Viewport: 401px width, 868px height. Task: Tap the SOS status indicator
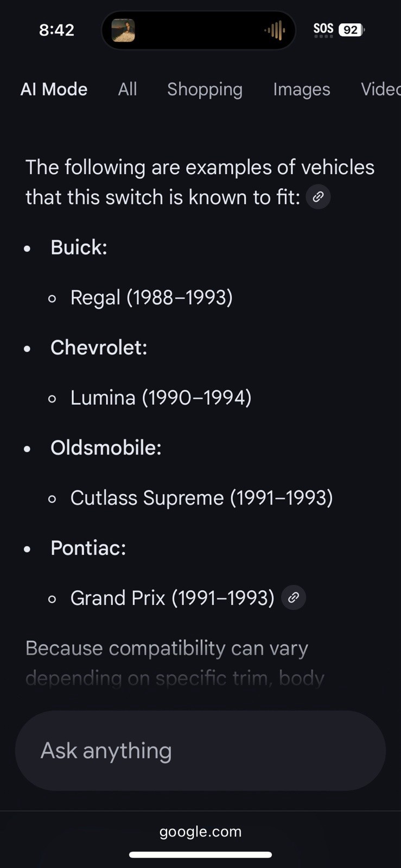[x=323, y=29]
